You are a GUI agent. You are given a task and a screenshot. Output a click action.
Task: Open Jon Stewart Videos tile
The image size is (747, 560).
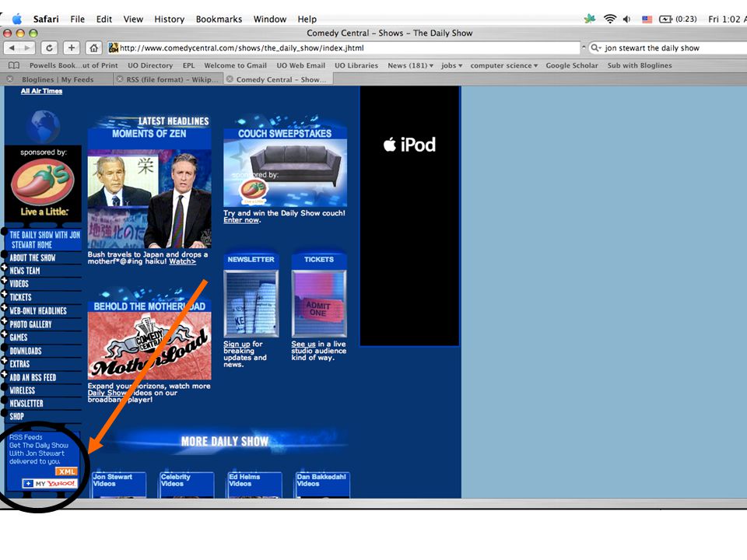(x=119, y=485)
